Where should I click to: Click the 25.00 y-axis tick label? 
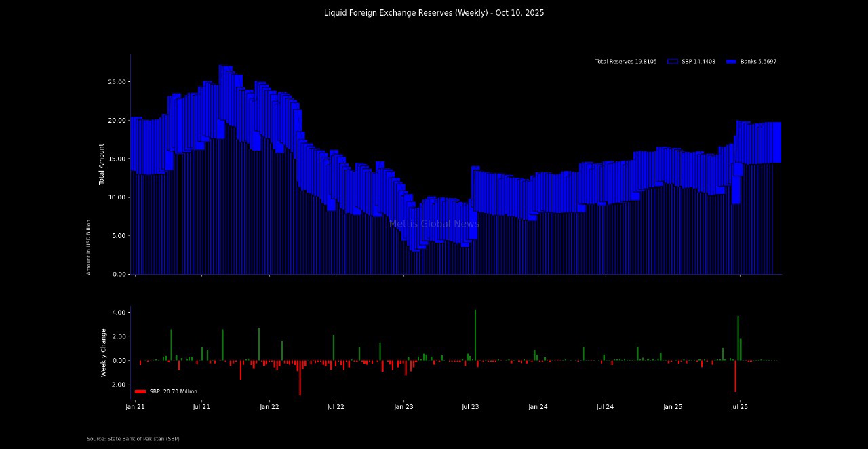coord(118,82)
